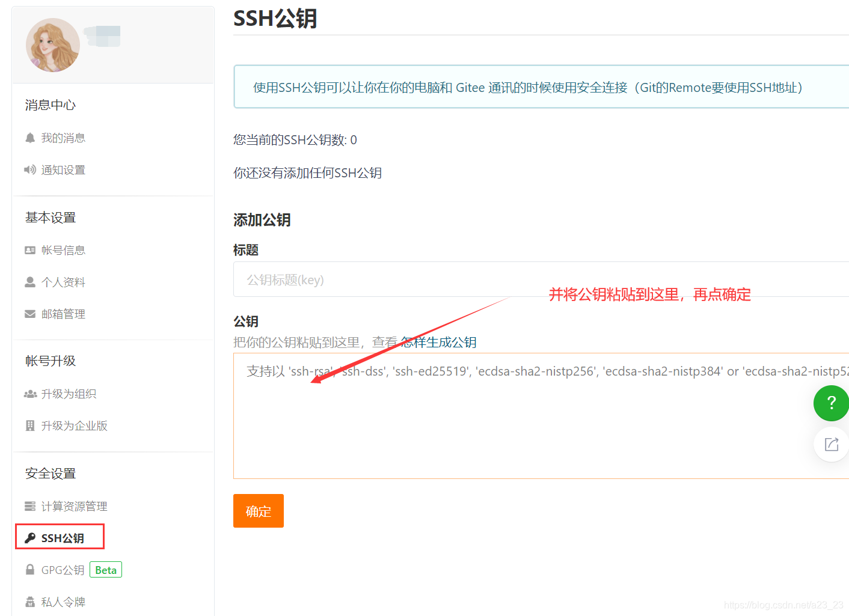Click the external link share icon below help
Screen dimensions: 849x616
point(831,444)
